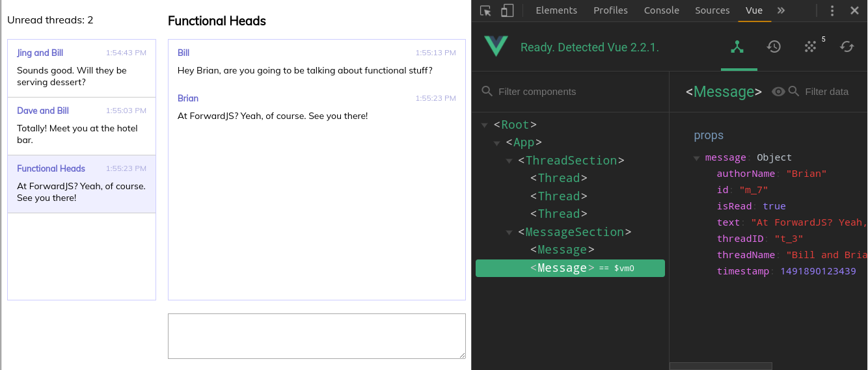Open the Functional Heads thread in list
The height and width of the screenshot is (370, 868).
[81, 184]
